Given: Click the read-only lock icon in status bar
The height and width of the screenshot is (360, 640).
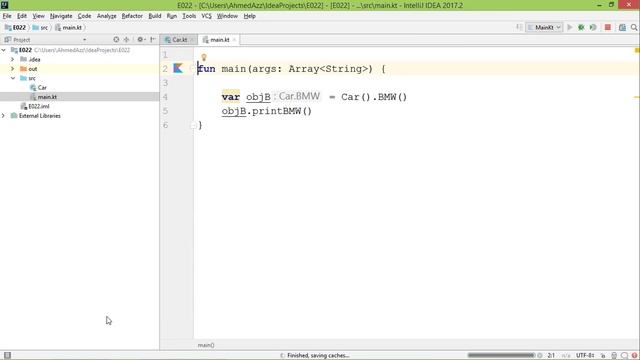Looking at the screenshot, I should 603,356.
